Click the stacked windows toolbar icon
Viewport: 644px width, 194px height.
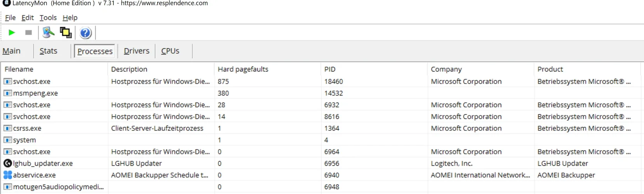[x=66, y=33]
